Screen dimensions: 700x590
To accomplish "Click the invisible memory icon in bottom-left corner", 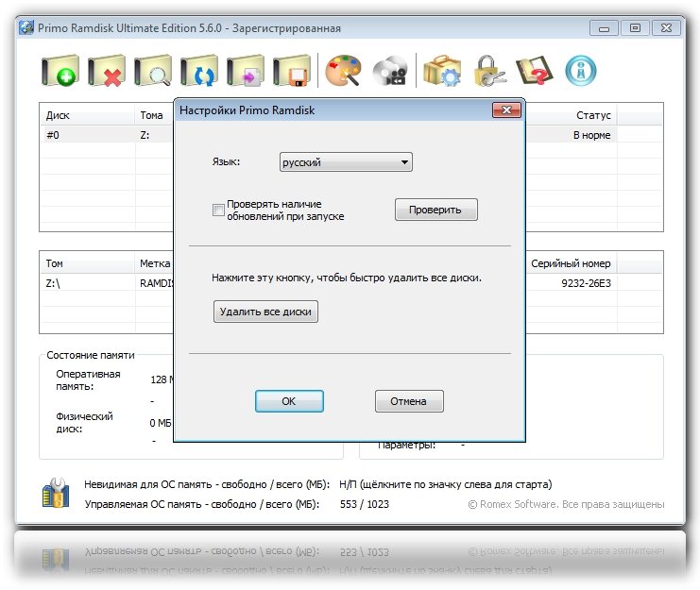I will (x=54, y=495).
